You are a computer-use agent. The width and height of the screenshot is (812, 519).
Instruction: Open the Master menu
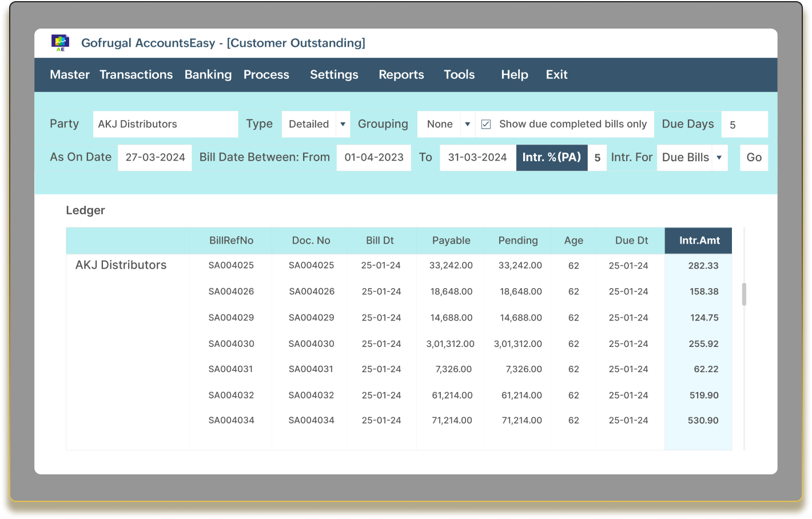click(69, 74)
